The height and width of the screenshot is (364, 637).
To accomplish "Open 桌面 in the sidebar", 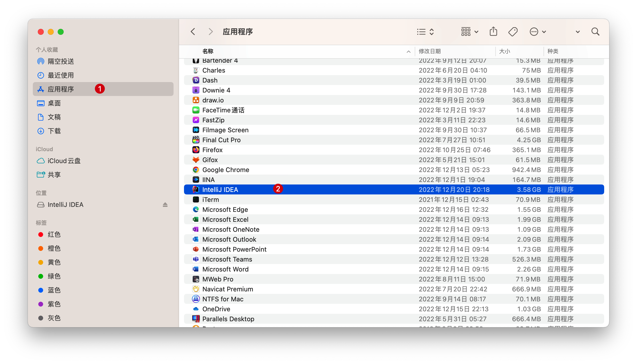I will [103, 103].
